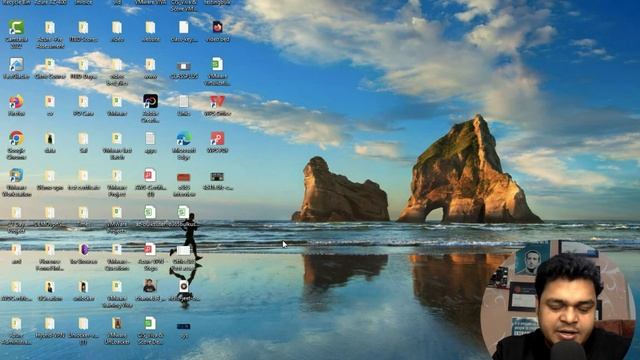Image resolution: width=640 pixels, height=360 pixels.
Task: Select the WPS Office desktop shortcut
Action: pos(217,102)
